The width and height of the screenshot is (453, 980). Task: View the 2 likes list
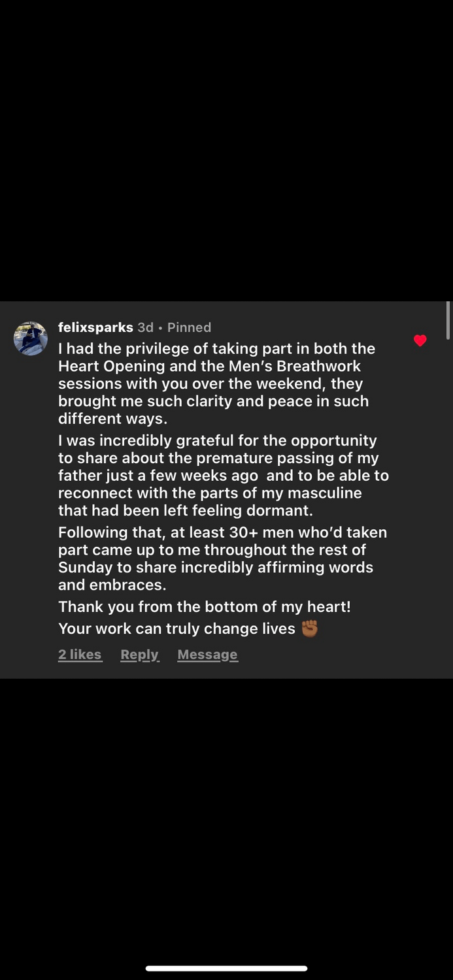click(x=80, y=655)
